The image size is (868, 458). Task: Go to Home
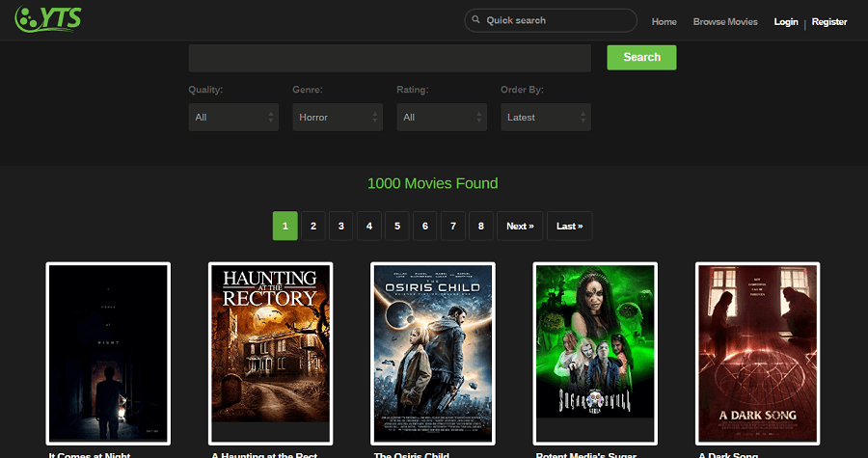pyautogui.click(x=664, y=21)
